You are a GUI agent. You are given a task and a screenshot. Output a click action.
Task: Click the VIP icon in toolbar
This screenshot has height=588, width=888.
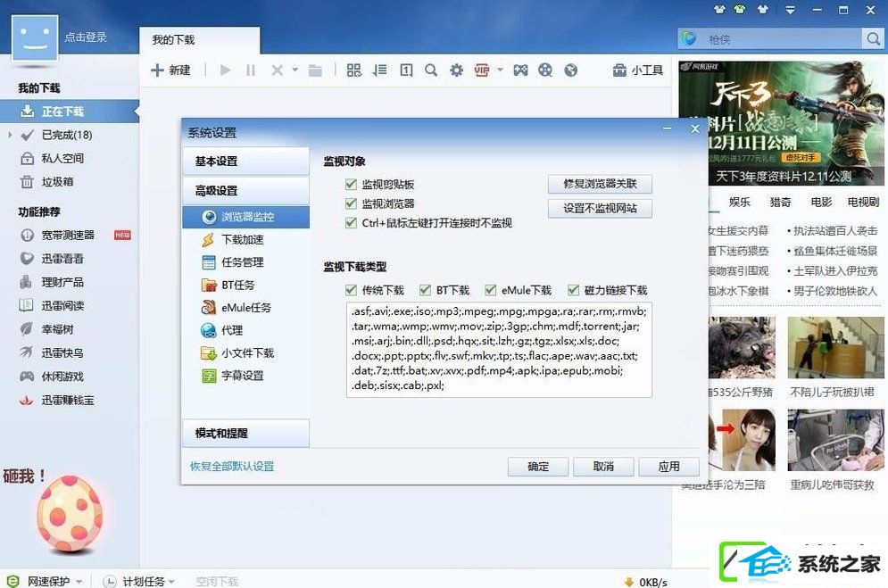pos(482,70)
